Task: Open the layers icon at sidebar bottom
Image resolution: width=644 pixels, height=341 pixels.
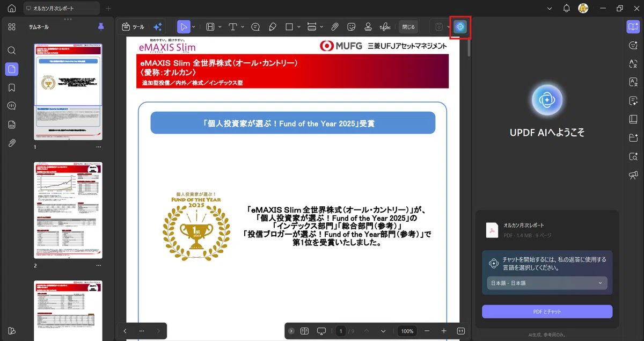Action: (x=12, y=330)
